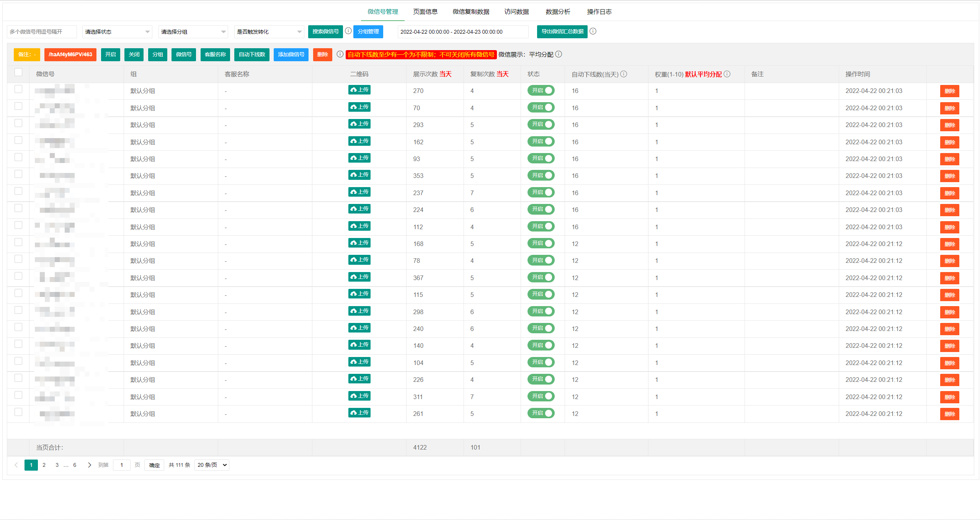The height and width of the screenshot is (520, 980).
Task: Click info icon next to 搜索微信号 button
Action: point(348,31)
